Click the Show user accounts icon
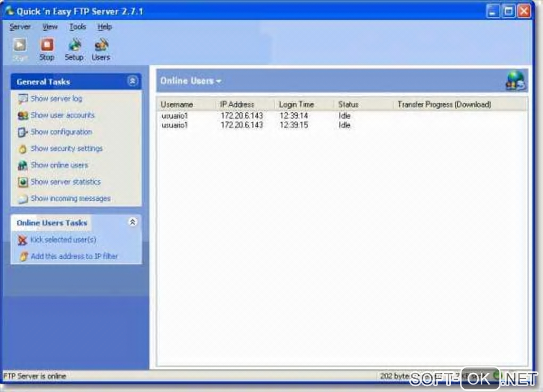The width and height of the screenshot is (543, 392). (x=23, y=116)
